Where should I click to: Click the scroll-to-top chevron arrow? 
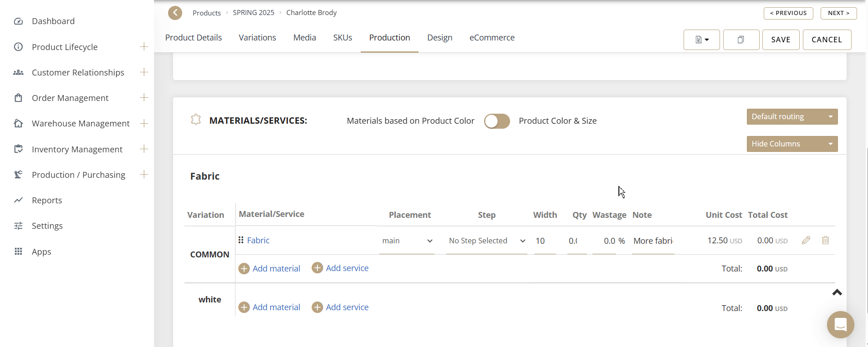pos(837,292)
